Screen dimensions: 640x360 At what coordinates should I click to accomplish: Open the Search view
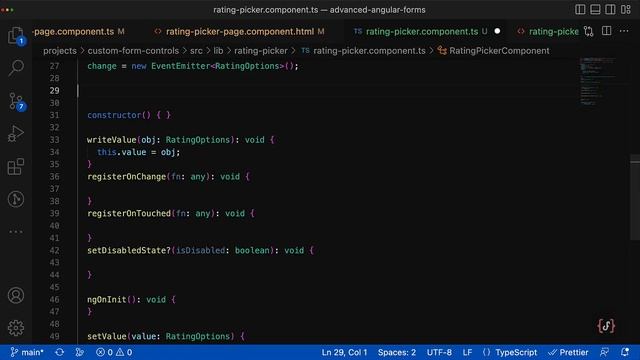tap(16, 68)
